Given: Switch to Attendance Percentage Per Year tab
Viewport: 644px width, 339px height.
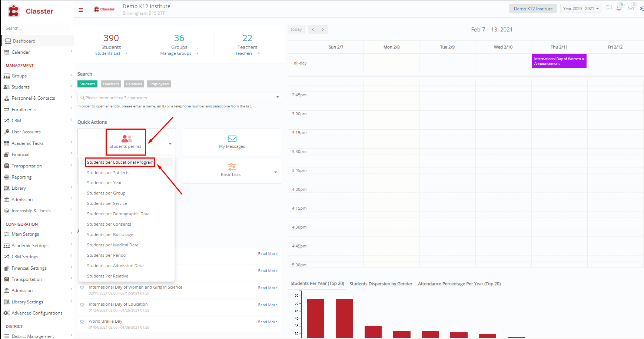Looking at the screenshot, I should point(459,284).
